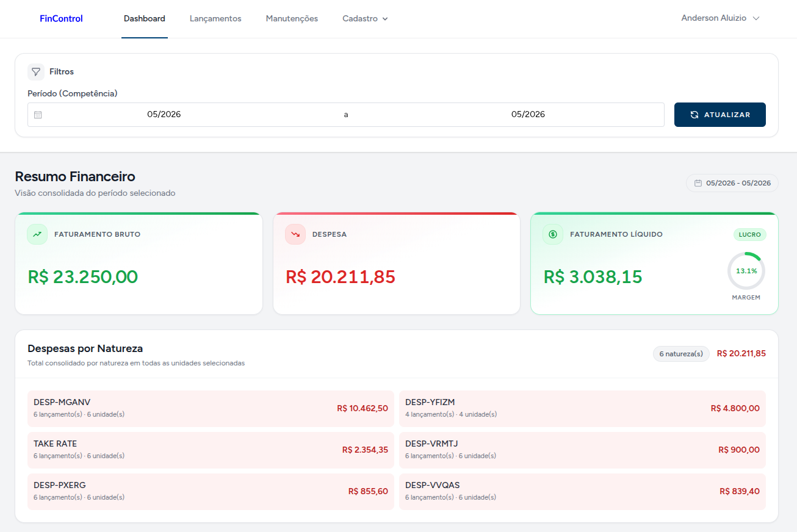
Task: Open the Anderson Aluizio user menu
Action: [720, 18]
